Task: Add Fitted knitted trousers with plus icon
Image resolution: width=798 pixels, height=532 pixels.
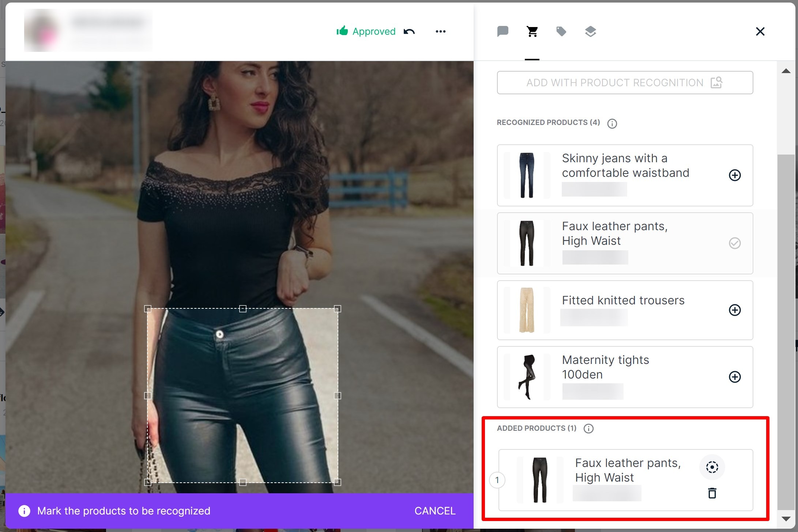Action: (x=735, y=310)
